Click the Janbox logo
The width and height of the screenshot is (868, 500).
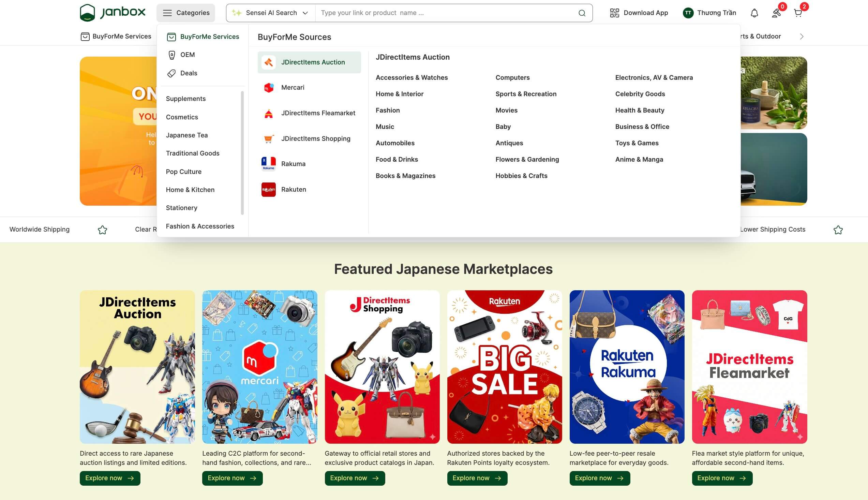coord(113,13)
